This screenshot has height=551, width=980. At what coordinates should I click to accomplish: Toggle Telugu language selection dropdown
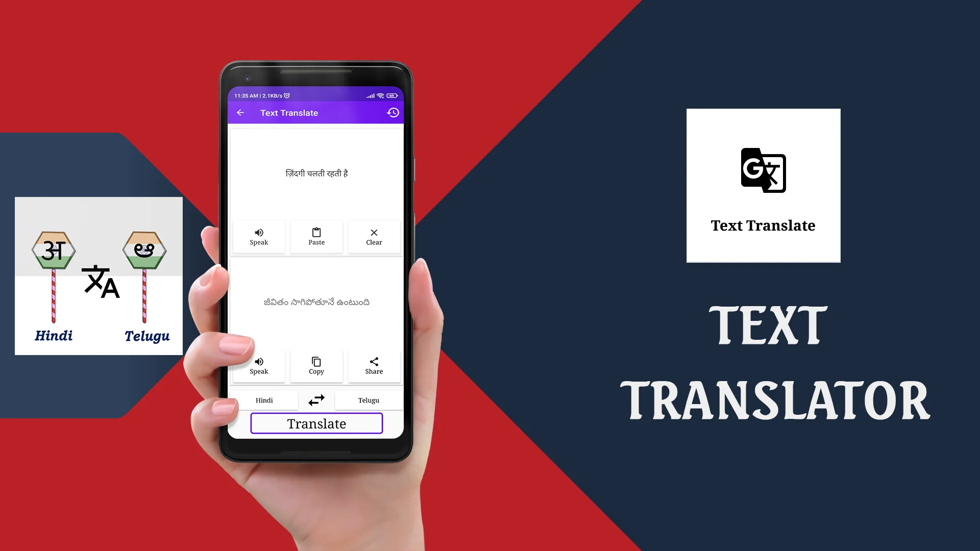tap(368, 399)
